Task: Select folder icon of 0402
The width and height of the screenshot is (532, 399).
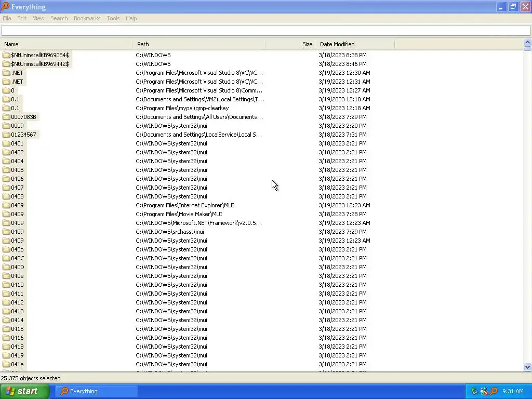Action: (6, 152)
